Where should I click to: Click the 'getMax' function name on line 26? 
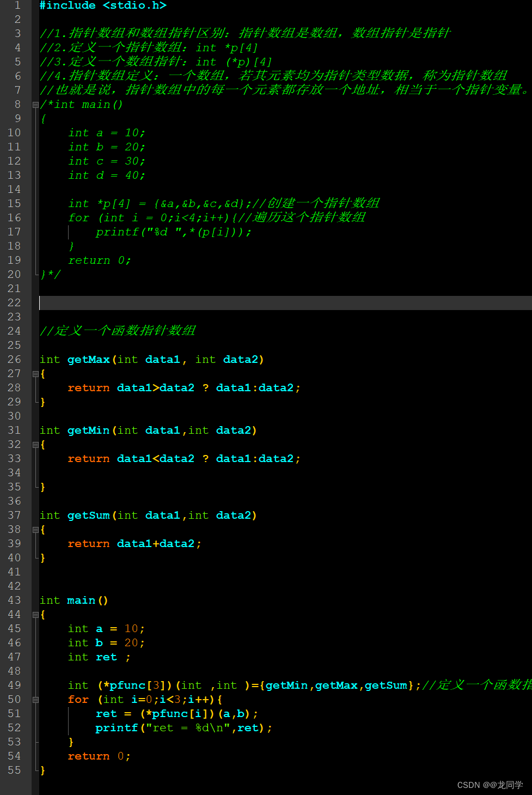[x=89, y=360]
